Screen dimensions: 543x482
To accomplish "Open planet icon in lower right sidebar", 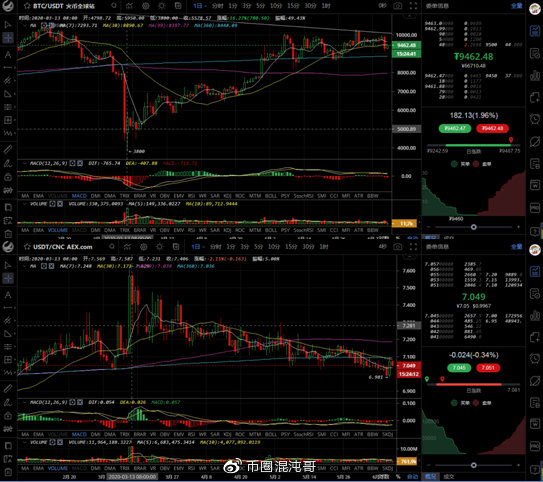I will (x=535, y=381).
